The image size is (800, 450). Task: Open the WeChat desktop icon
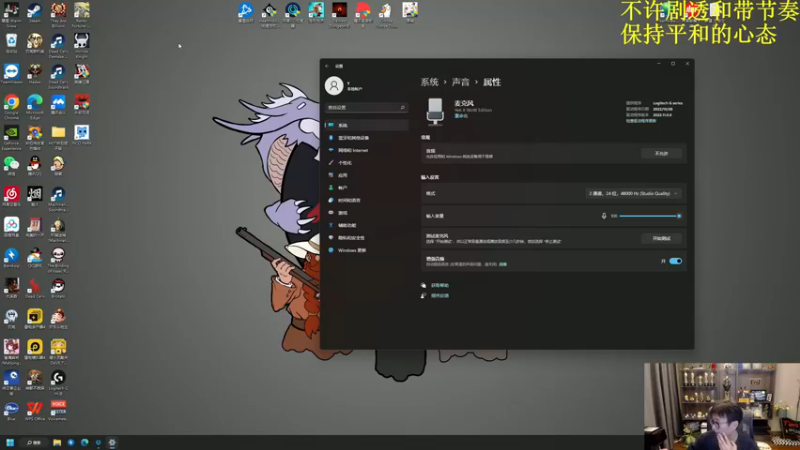click(x=11, y=166)
